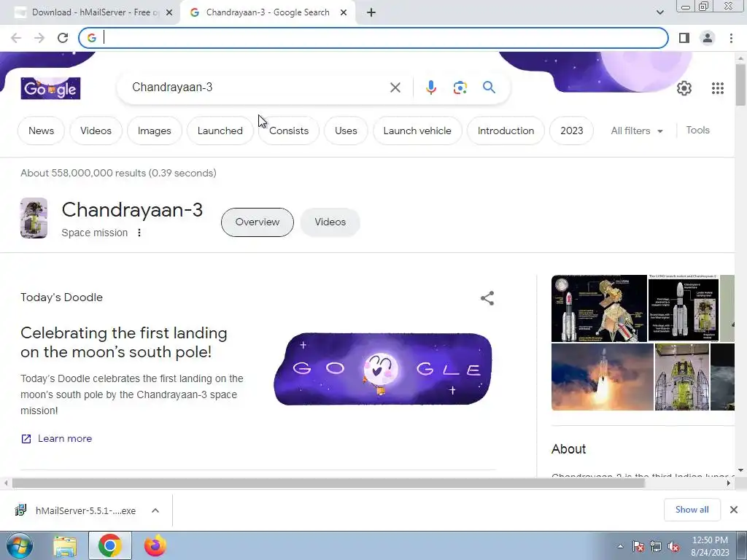Reload the current page
Image resolution: width=747 pixels, height=560 pixels.
pyautogui.click(x=63, y=38)
